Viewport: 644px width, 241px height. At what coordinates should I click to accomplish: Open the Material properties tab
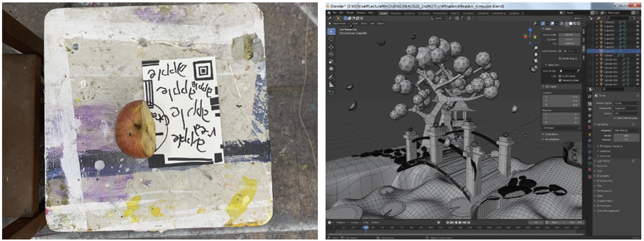tap(590, 170)
